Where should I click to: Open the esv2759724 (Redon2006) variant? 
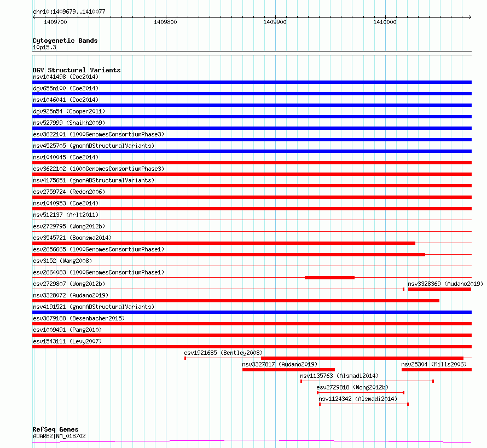click(69, 192)
